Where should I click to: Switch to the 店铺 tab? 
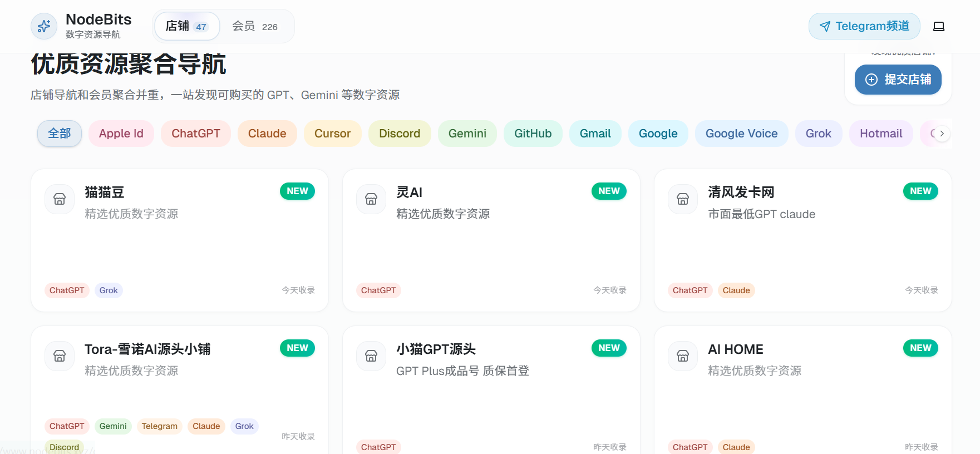click(187, 26)
